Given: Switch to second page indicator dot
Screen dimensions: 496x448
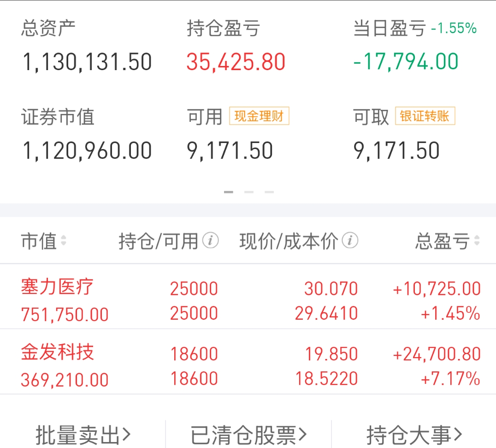Looking at the screenshot, I should pos(249,192).
